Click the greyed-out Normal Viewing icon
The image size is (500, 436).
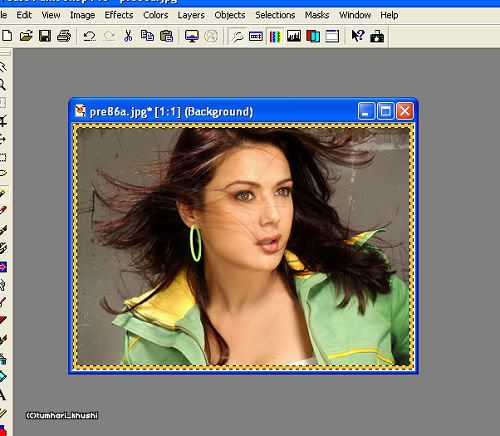211,36
